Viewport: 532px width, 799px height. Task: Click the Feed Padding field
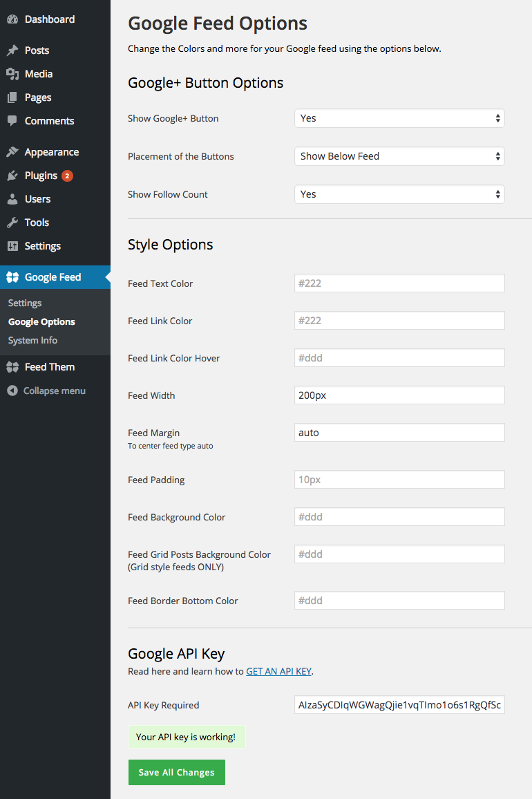pos(399,480)
